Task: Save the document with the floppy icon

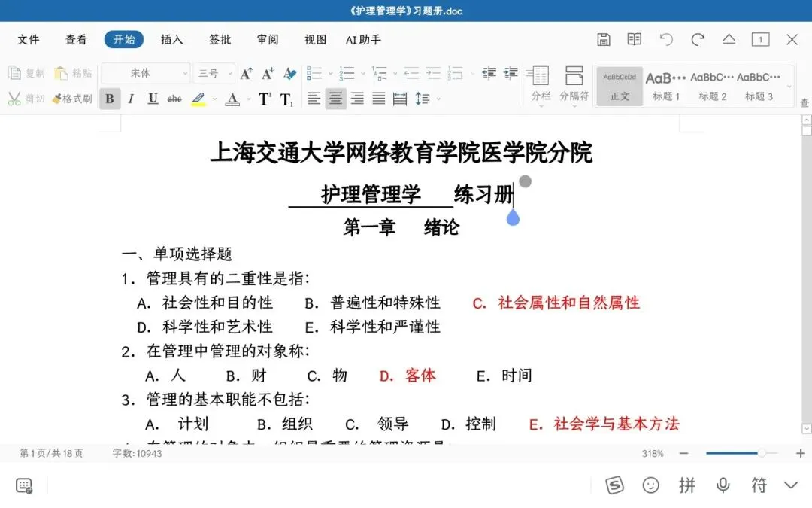Action: tap(603, 39)
